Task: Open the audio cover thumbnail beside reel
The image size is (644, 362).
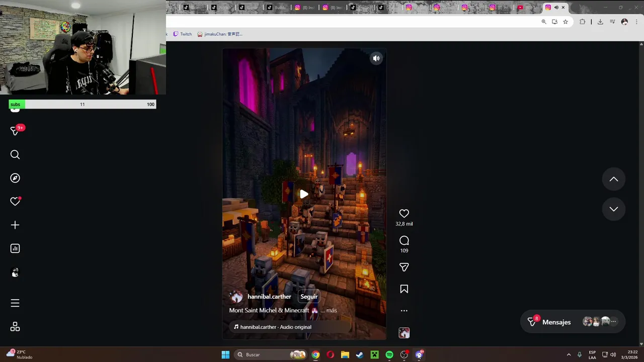Action: pyautogui.click(x=404, y=333)
